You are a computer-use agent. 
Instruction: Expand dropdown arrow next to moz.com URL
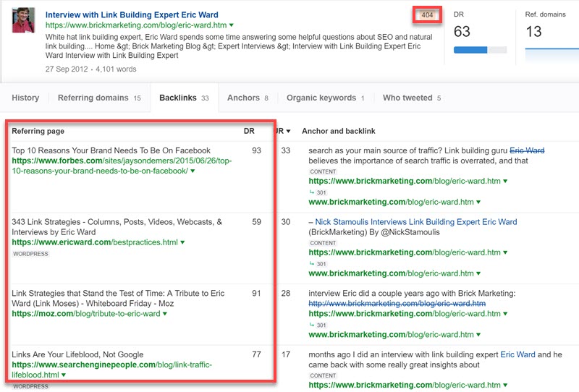pyautogui.click(x=165, y=313)
